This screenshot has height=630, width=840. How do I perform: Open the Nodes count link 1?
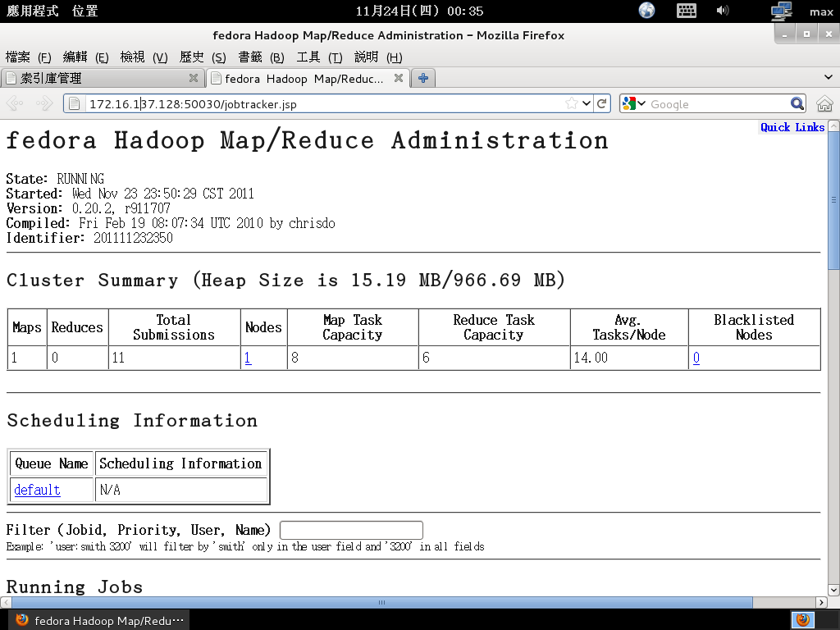coord(248,358)
